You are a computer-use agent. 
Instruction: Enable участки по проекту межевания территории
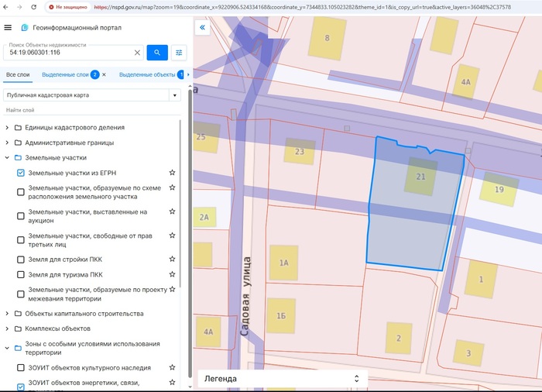[x=21, y=294]
